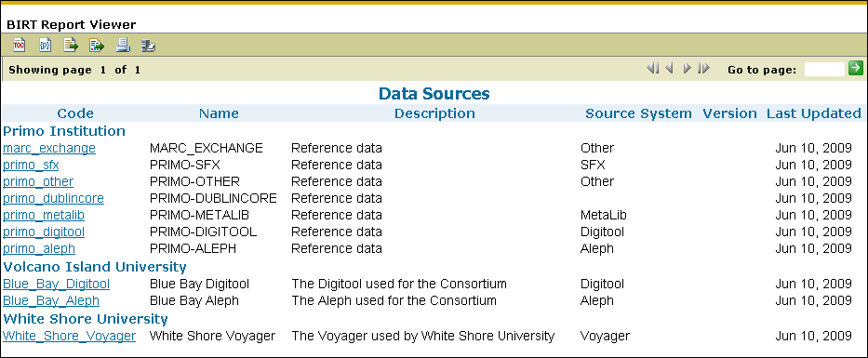This screenshot has height=358, width=868.
Task: Open the primo_dublincore link
Action: [x=53, y=198]
